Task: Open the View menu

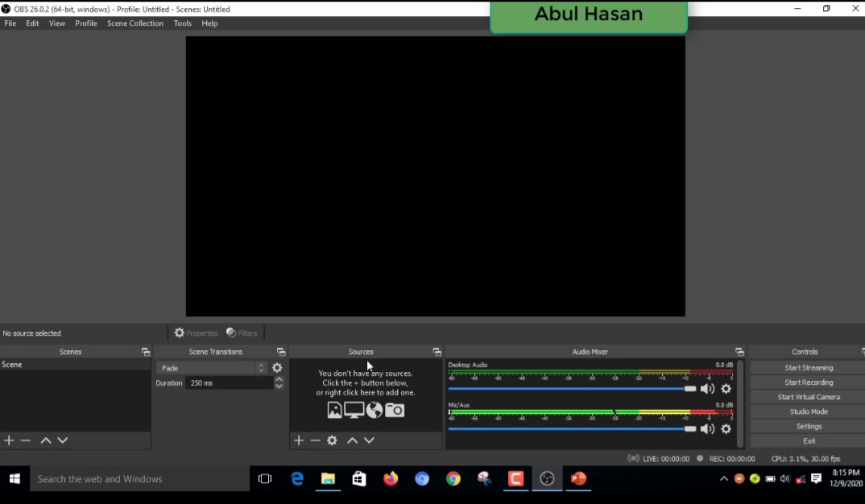Action: [57, 23]
